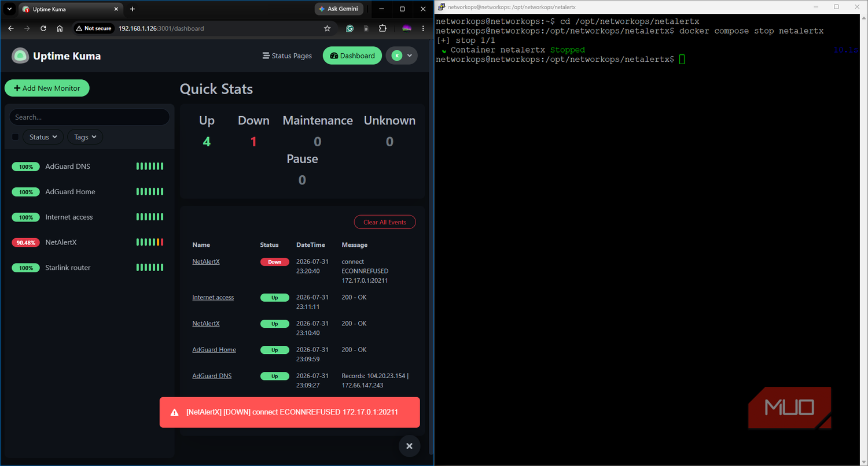Image resolution: width=868 pixels, height=466 pixels.
Task: Click the browser profile avatar icon
Action: pyautogui.click(x=407, y=28)
